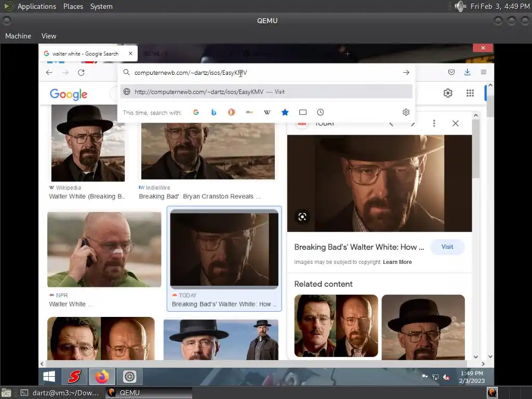Go back with the browser back arrow
This screenshot has width=532, height=399.
(49, 72)
